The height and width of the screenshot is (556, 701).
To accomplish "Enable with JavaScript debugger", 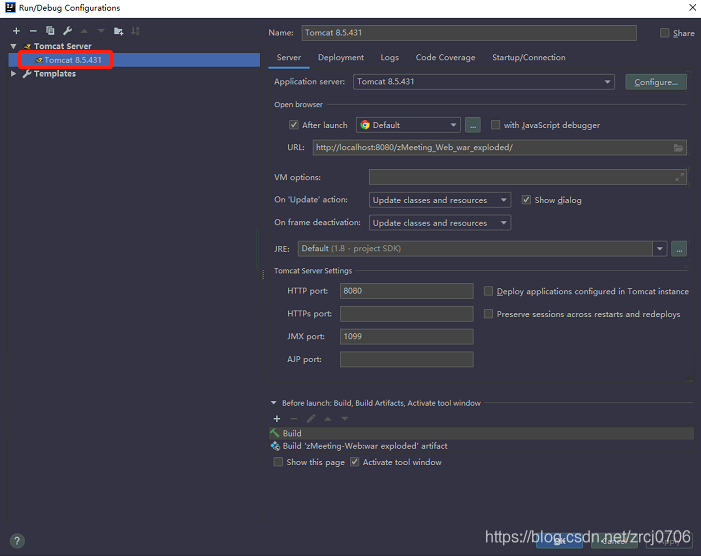I will [495, 125].
